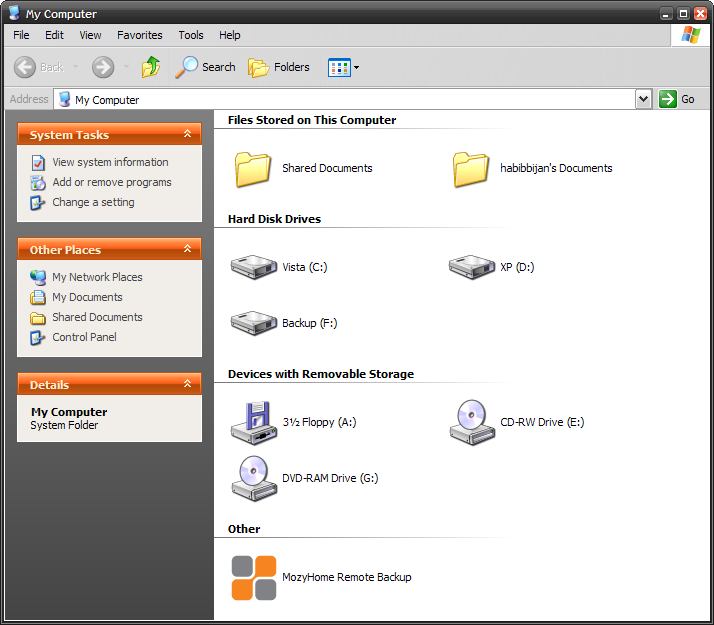Viewport: 714px width, 625px height.
Task: Click the Change a setting icon
Action: [x=38, y=203]
